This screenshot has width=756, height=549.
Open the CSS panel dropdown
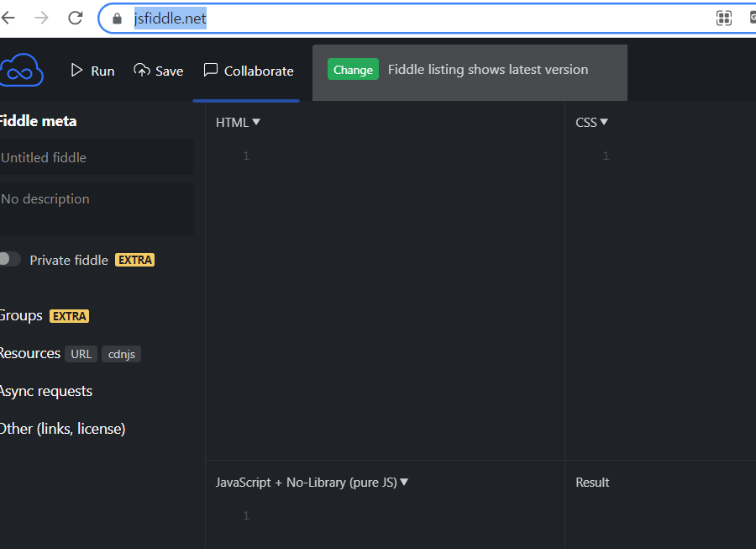(591, 123)
